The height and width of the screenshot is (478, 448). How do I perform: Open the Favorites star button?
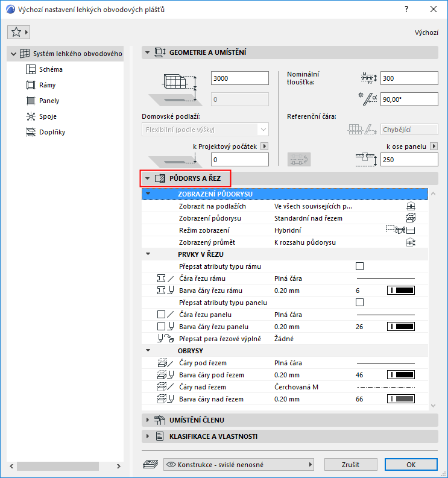pyautogui.click(x=19, y=32)
